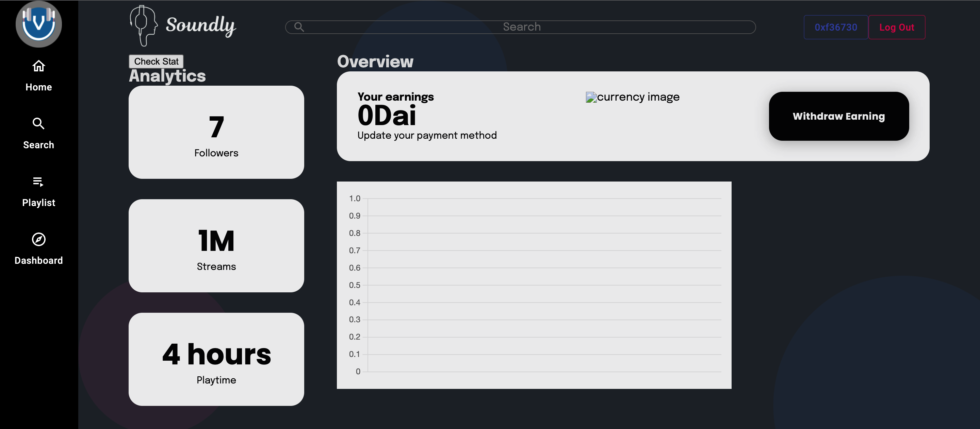980x429 pixels.
Task: Click the Home house icon
Action: [38, 66]
